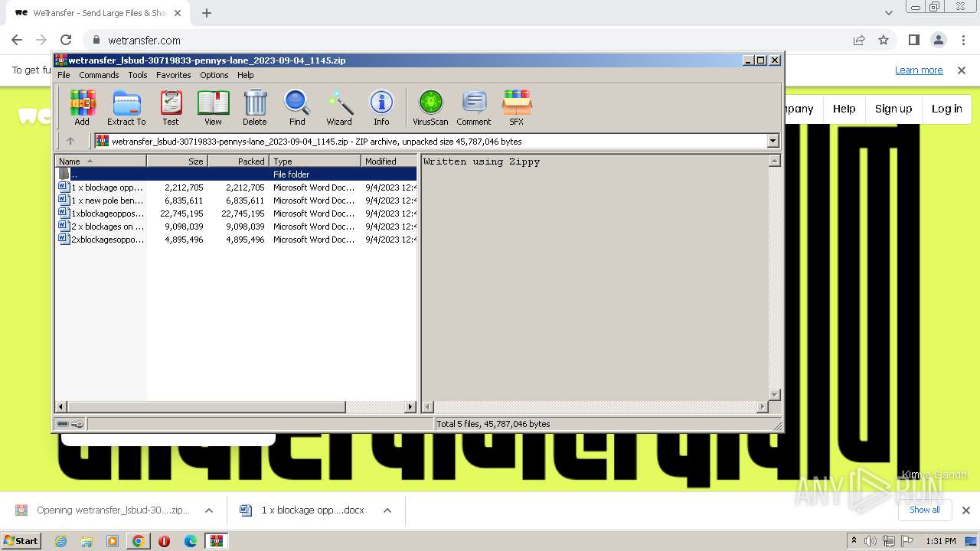Click the up-one-level arrow button
Viewport: 980px width, 551px height.
[70, 141]
